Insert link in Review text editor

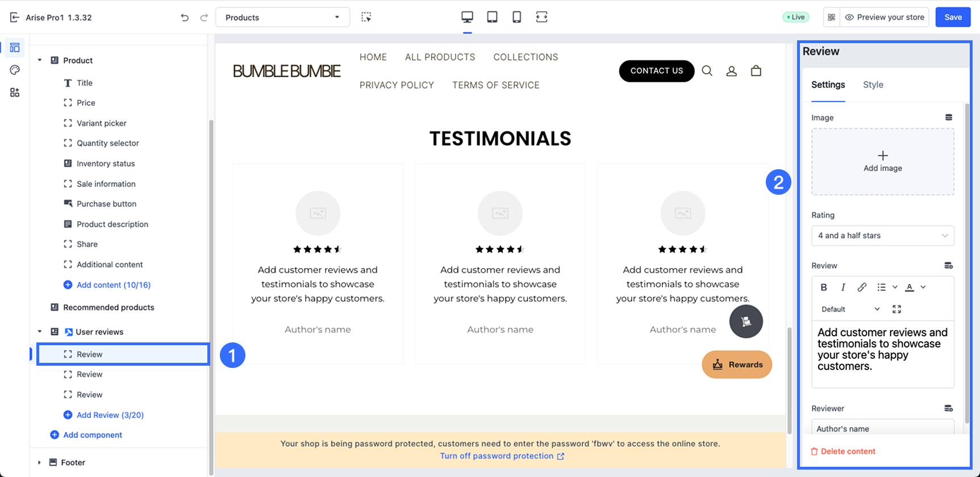(862, 287)
